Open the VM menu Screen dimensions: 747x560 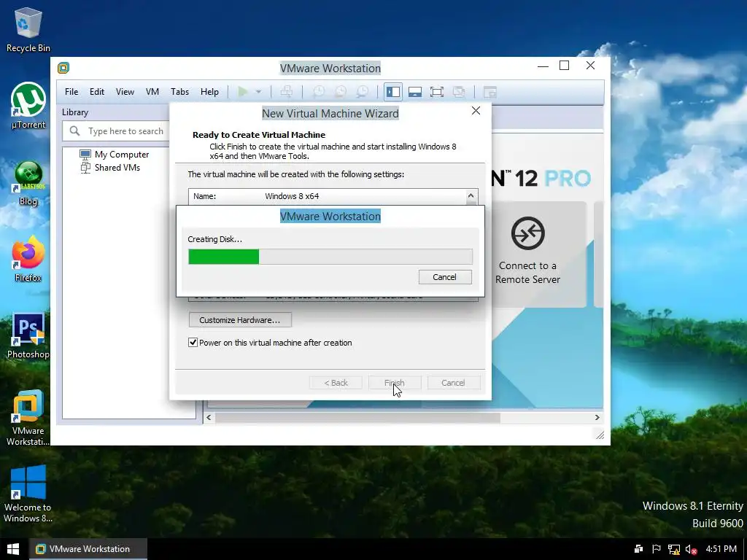pos(152,92)
